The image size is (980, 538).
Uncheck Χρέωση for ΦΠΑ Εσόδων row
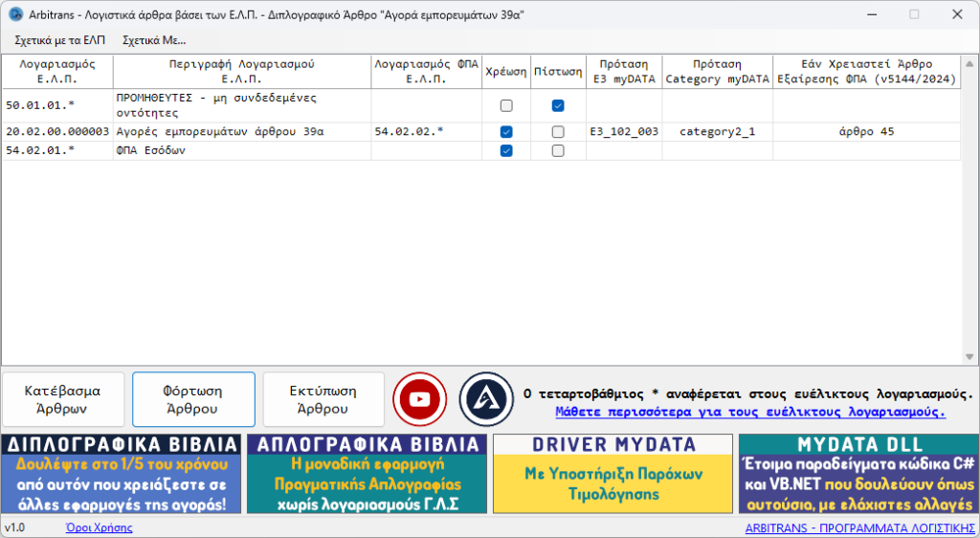point(506,150)
